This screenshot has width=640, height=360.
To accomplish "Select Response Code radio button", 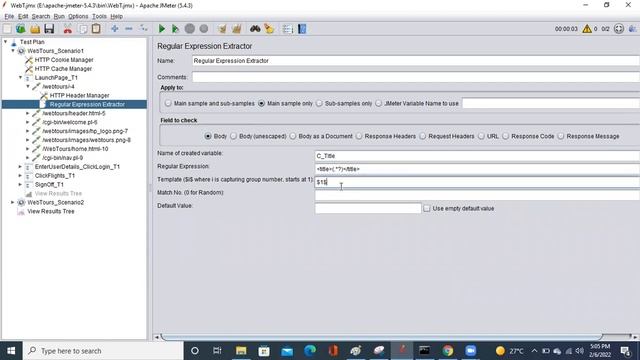I will tap(505, 136).
